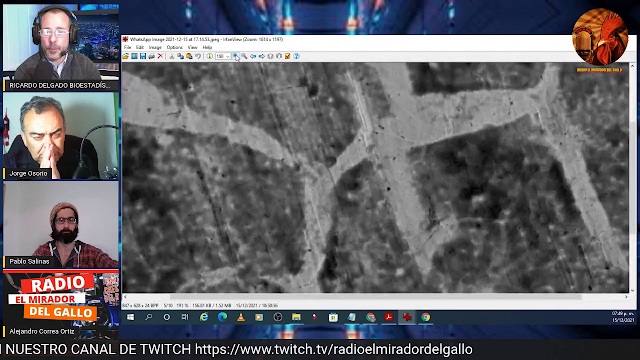Open File Explorer from the taskbar
The image size is (640, 360).
[x=296, y=317]
